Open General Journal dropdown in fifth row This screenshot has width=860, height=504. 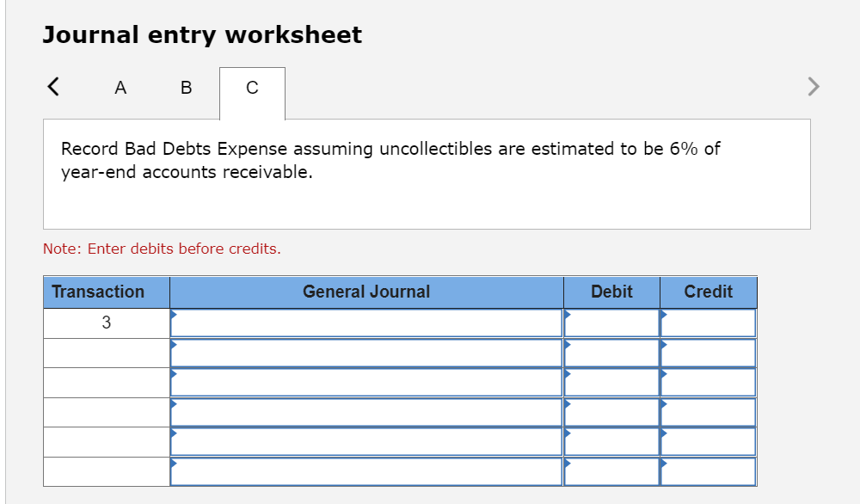pos(366,442)
